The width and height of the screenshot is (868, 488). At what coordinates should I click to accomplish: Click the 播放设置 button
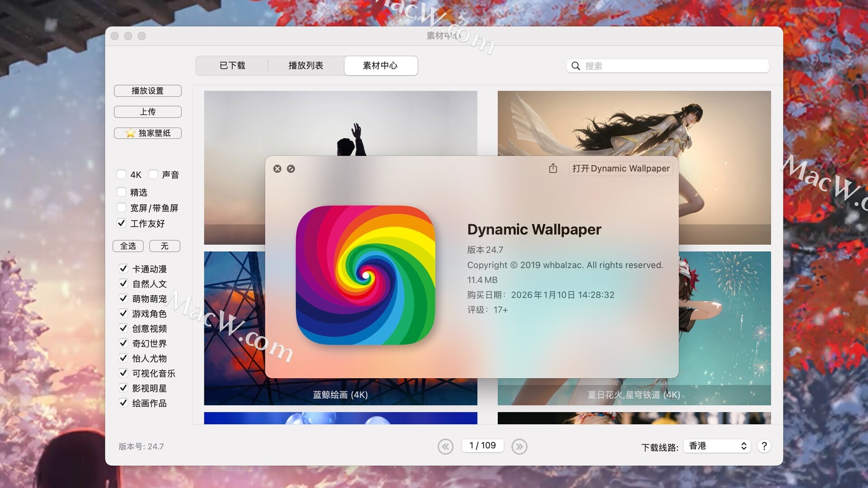point(147,91)
